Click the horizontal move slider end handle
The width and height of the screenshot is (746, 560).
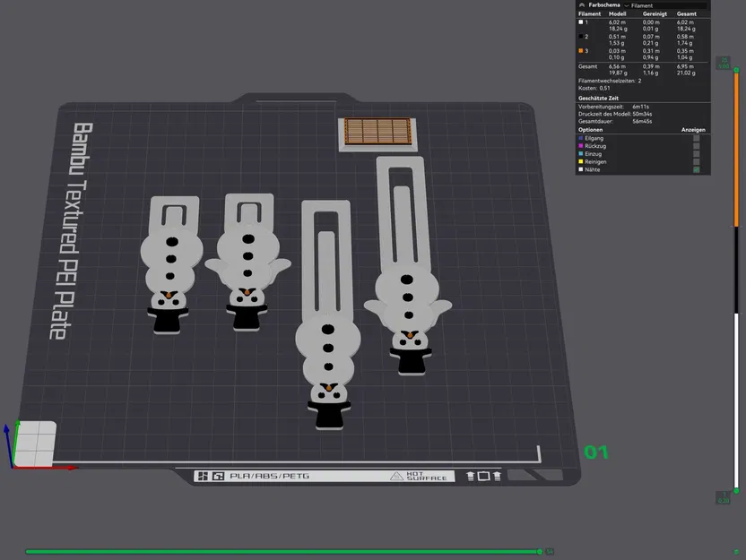click(540, 552)
